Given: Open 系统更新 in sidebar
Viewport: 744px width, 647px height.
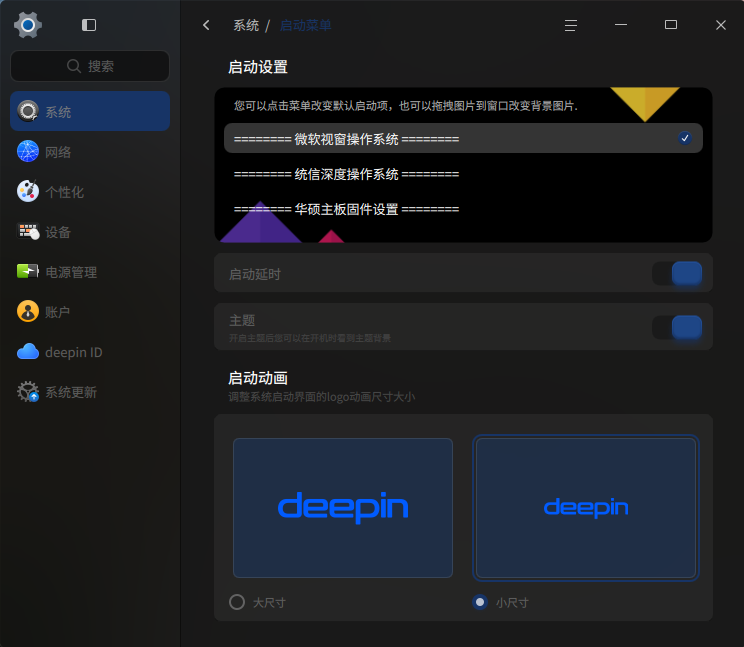Looking at the screenshot, I should click(90, 392).
